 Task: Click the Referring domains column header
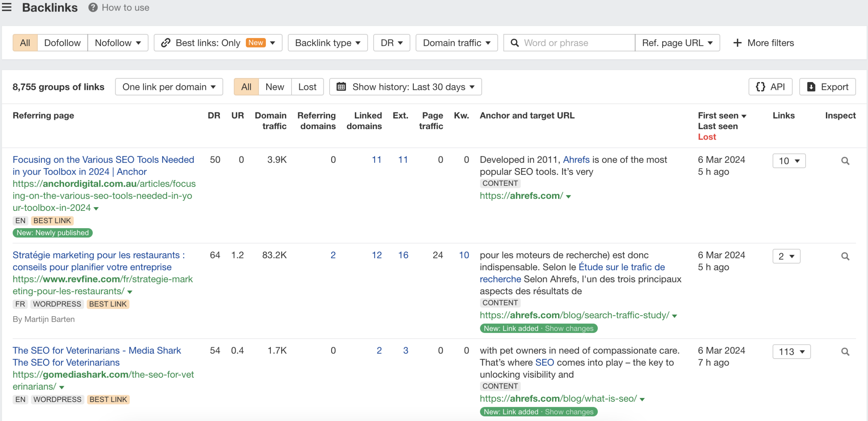(317, 121)
